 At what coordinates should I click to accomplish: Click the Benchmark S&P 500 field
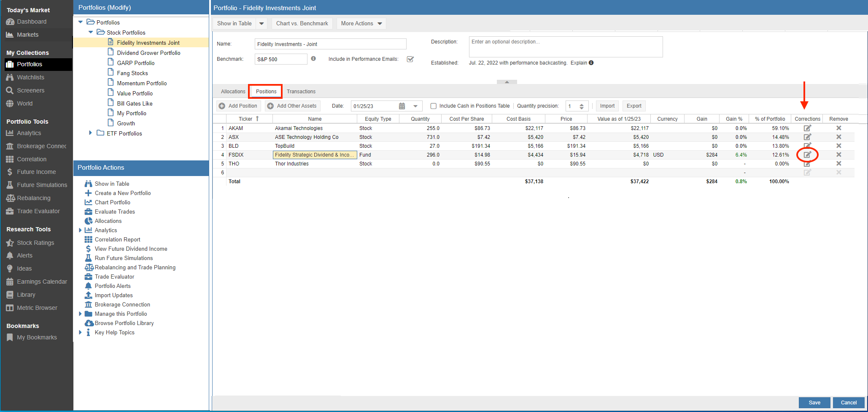coord(281,59)
